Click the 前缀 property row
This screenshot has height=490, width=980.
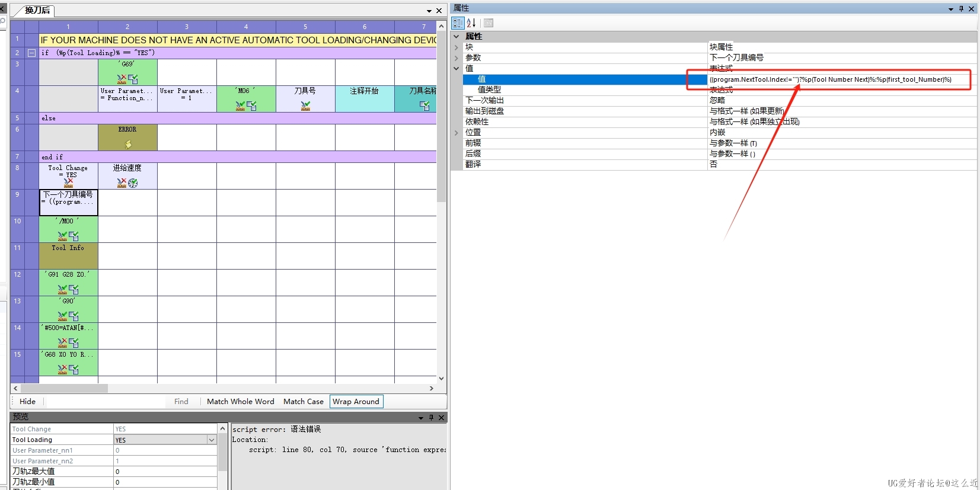click(x=714, y=143)
